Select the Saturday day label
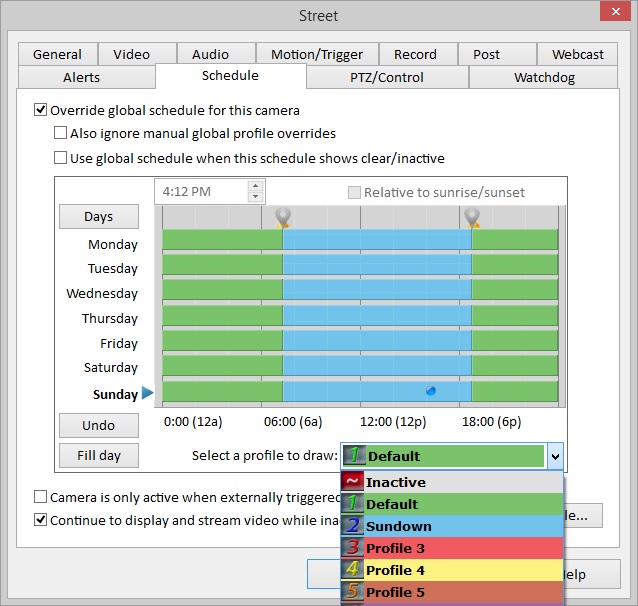The width and height of the screenshot is (638, 606). pos(111,368)
